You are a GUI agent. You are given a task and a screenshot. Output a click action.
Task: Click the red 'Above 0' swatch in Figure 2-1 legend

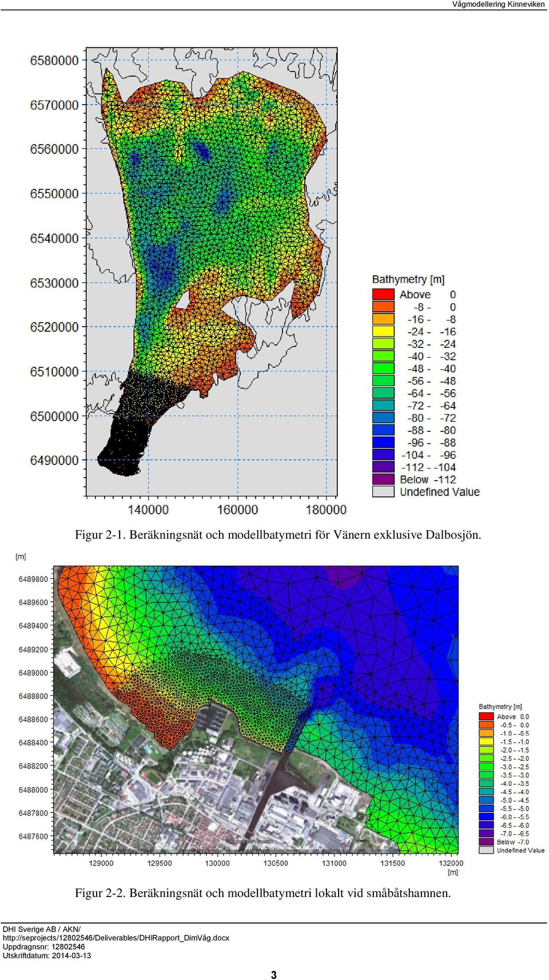click(x=383, y=294)
